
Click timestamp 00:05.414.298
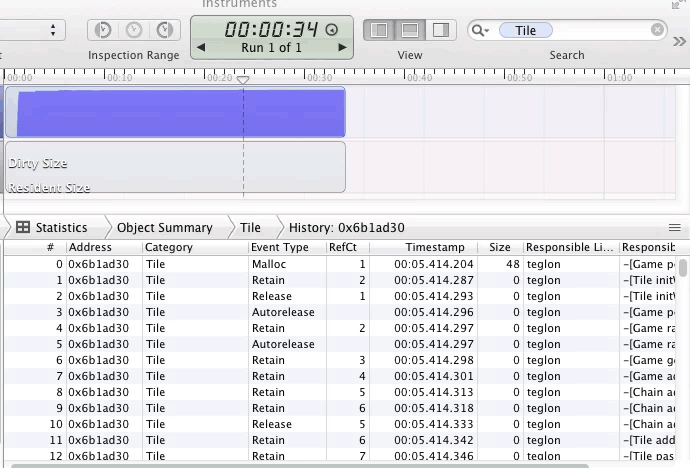pyautogui.click(x=433, y=360)
